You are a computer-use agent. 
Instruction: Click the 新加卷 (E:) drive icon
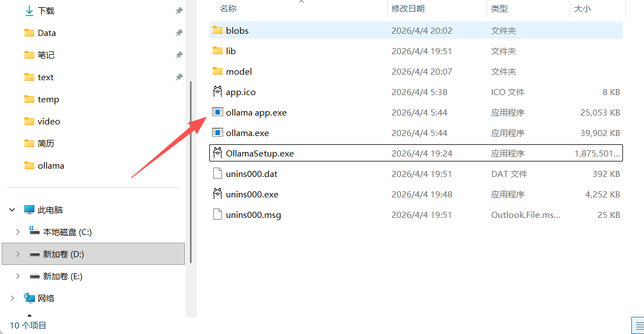click(x=34, y=276)
